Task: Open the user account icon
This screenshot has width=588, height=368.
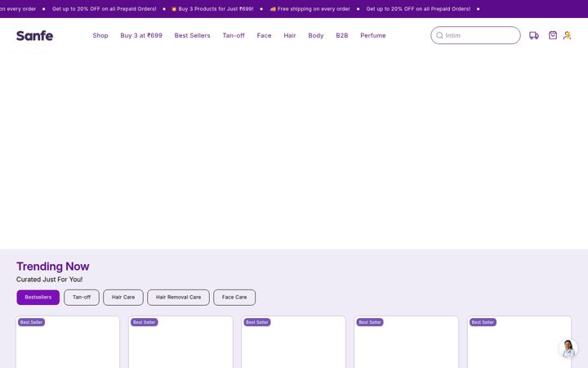Action: (567, 35)
